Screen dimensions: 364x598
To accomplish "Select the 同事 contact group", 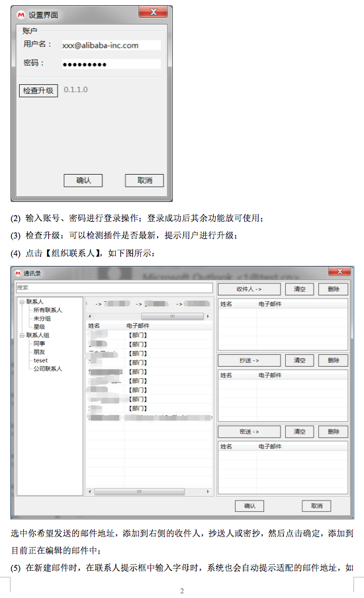I will pyautogui.click(x=39, y=344).
